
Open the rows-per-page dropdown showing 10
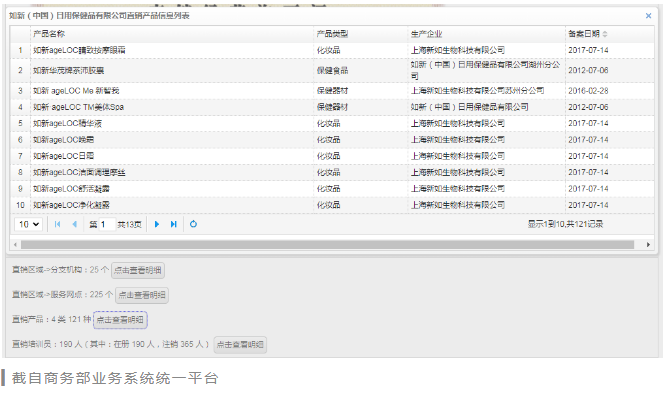29,224
